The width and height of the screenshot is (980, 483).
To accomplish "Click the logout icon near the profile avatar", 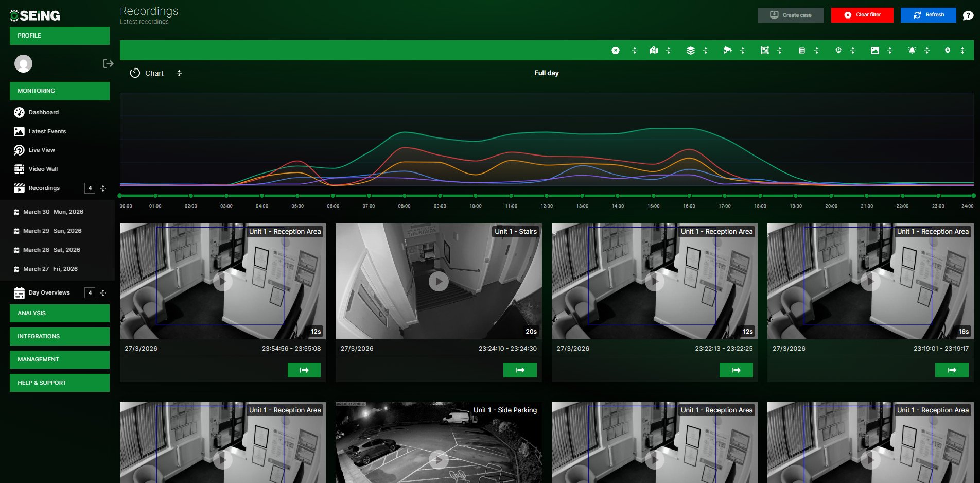I will click(108, 63).
